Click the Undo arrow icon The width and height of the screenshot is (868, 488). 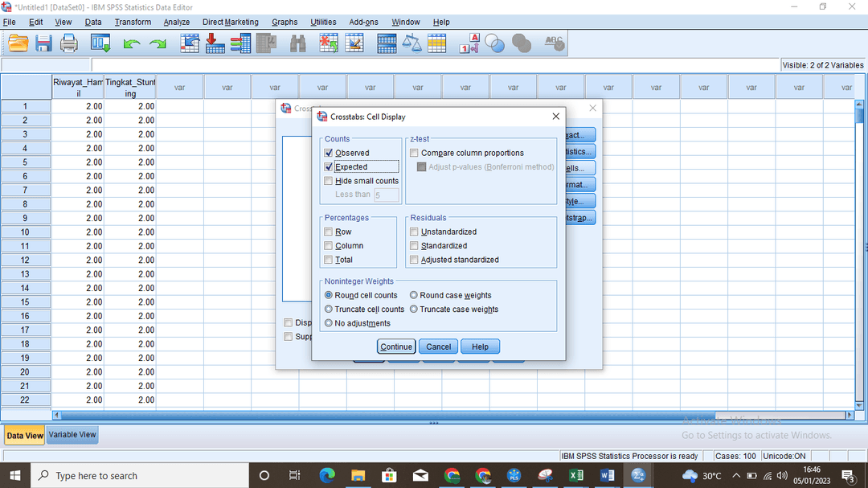[x=131, y=43]
